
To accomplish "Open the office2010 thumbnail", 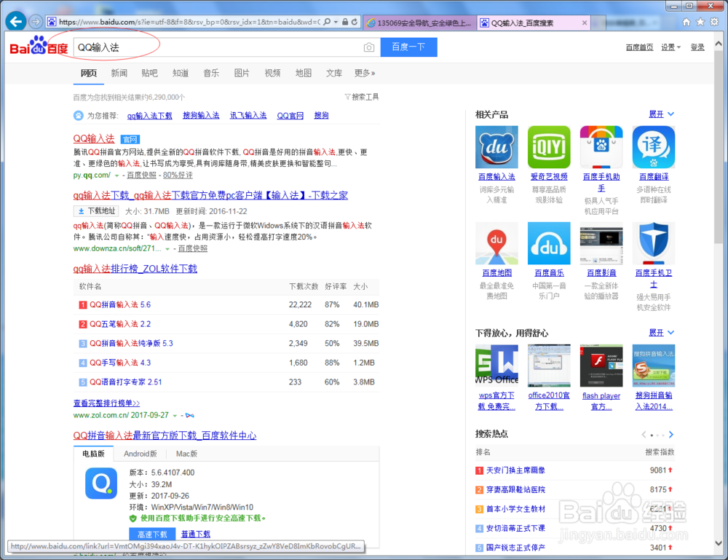I will click(x=549, y=366).
